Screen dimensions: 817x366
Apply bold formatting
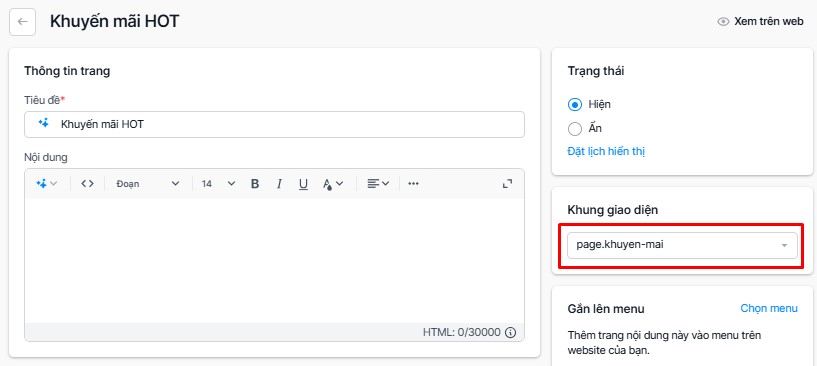tap(255, 184)
